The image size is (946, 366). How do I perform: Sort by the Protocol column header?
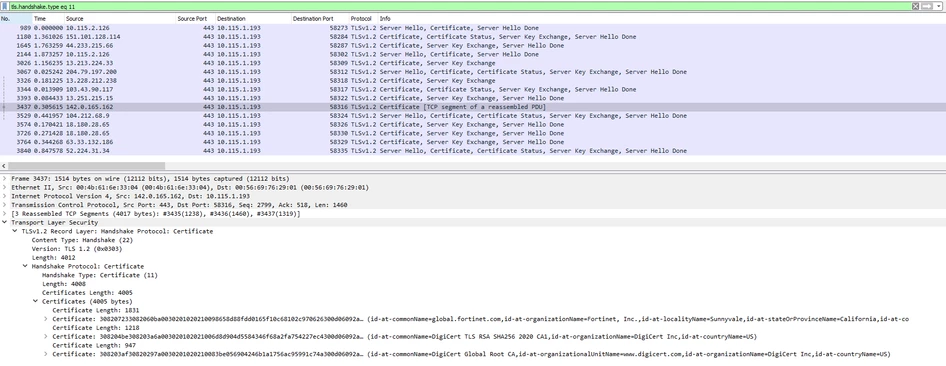(x=363, y=19)
